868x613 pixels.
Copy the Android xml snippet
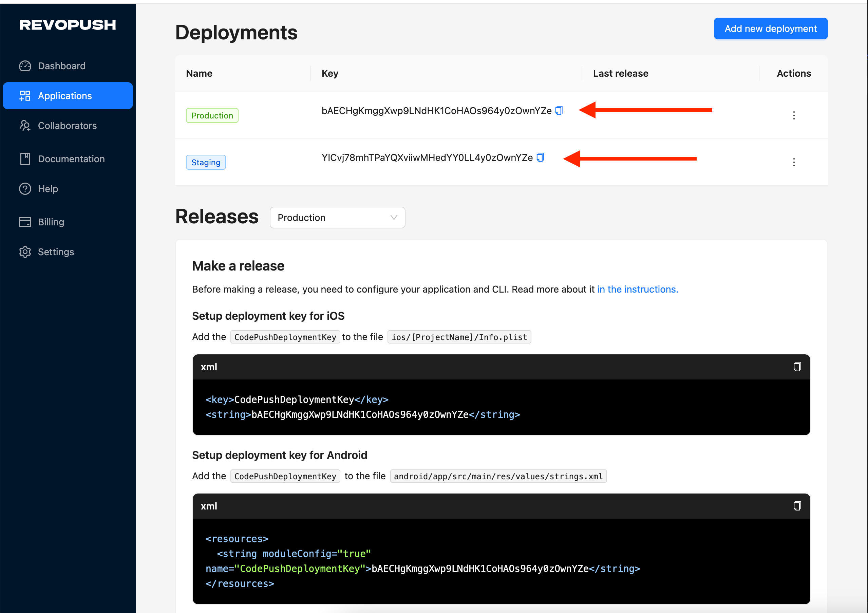pos(797,506)
